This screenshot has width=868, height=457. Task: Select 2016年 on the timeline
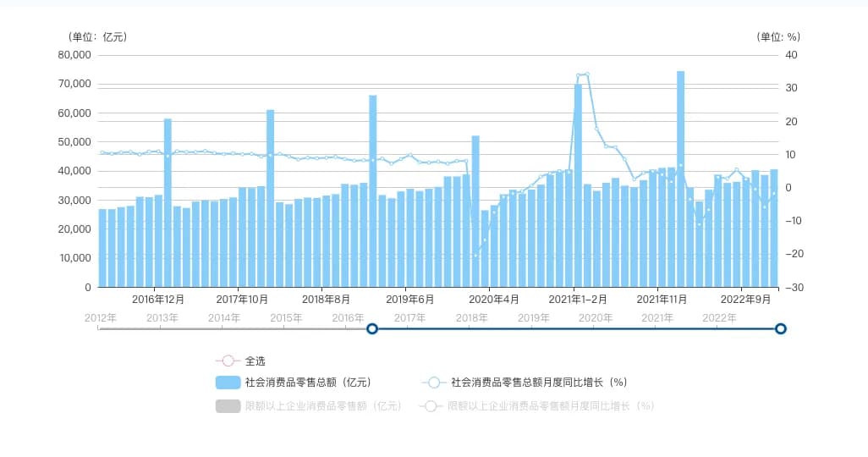[x=349, y=318]
